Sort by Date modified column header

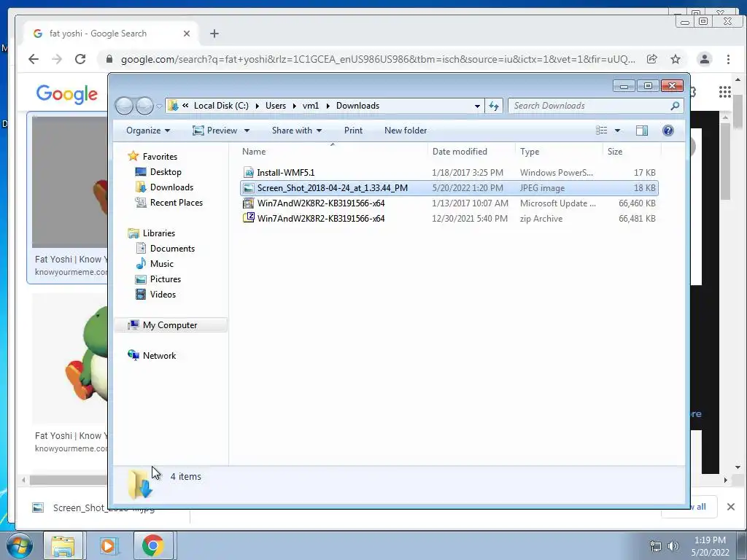pyautogui.click(x=460, y=152)
